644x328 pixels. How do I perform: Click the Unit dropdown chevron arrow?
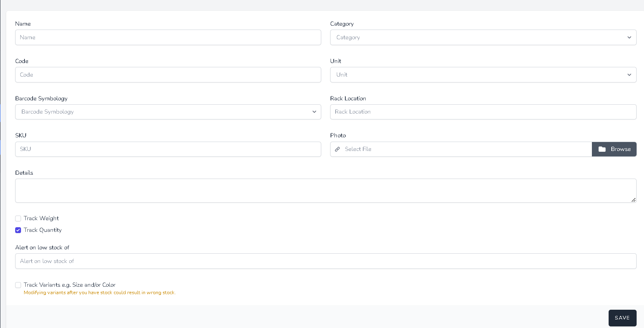point(629,75)
